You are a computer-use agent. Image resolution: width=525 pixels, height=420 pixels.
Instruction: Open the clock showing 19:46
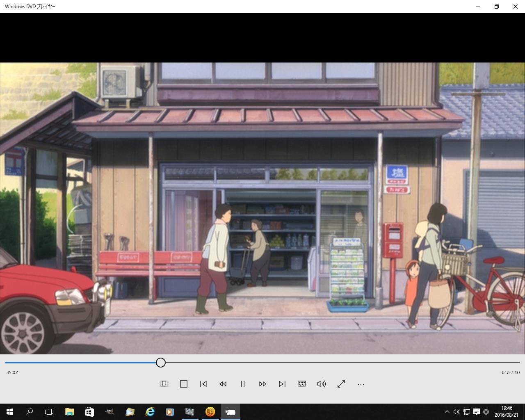pos(507,412)
